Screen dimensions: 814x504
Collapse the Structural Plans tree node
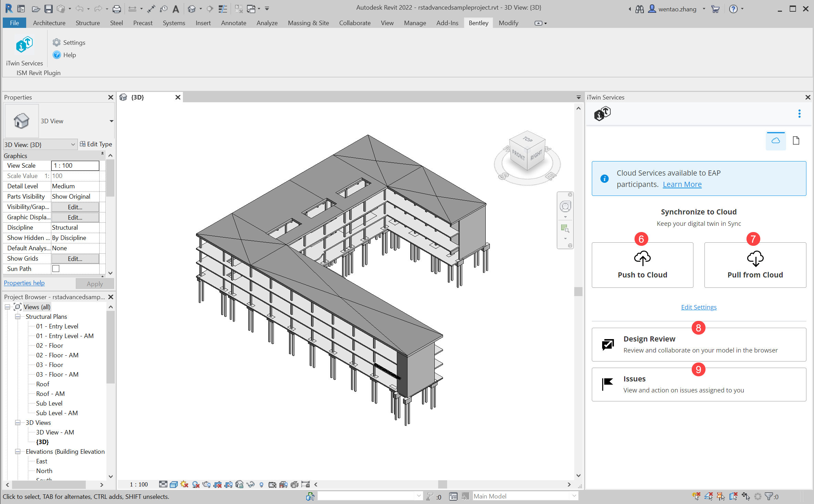click(18, 316)
